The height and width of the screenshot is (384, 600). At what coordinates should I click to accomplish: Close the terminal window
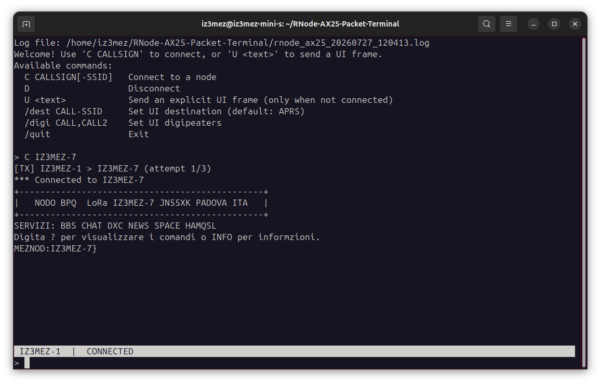coord(575,24)
